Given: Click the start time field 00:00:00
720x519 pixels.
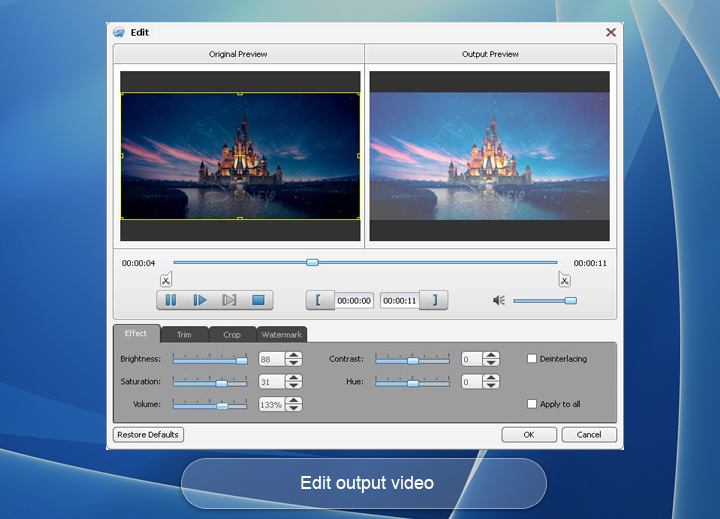Looking at the screenshot, I should [x=354, y=301].
